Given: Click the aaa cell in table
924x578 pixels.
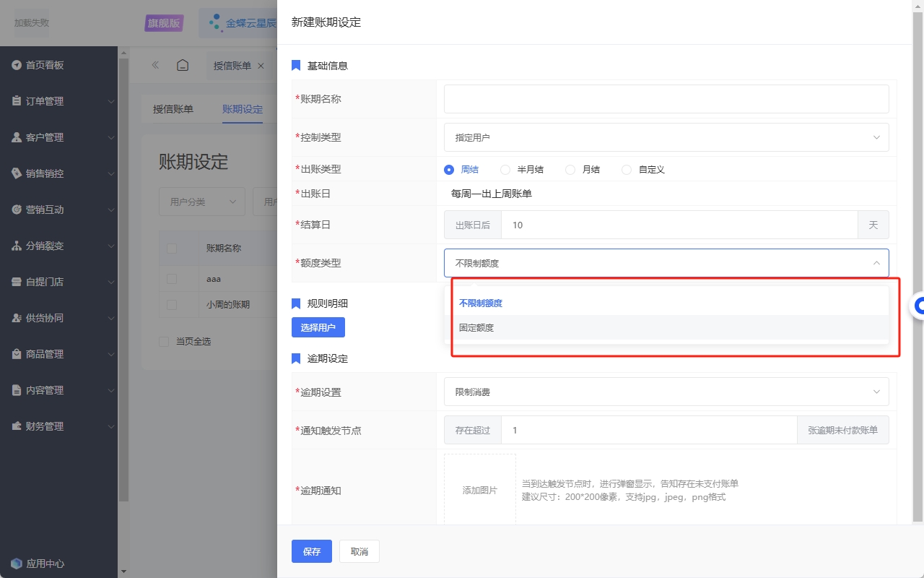Looking at the screenshot, I should (x=213, y=279).
